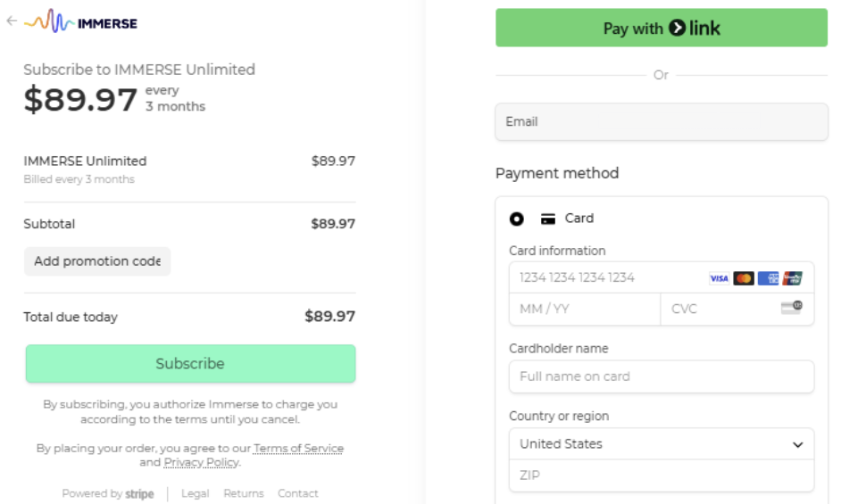Click Add promotion code

coord(97,261)
